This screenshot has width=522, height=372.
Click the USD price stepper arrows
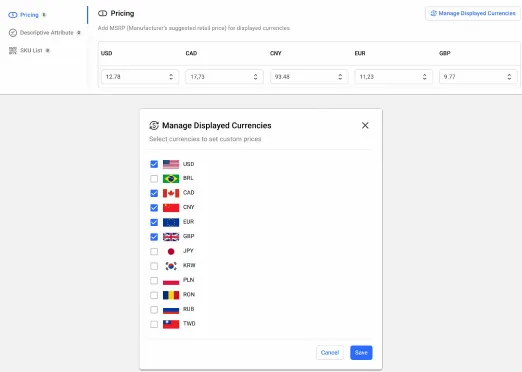point(171,77)
